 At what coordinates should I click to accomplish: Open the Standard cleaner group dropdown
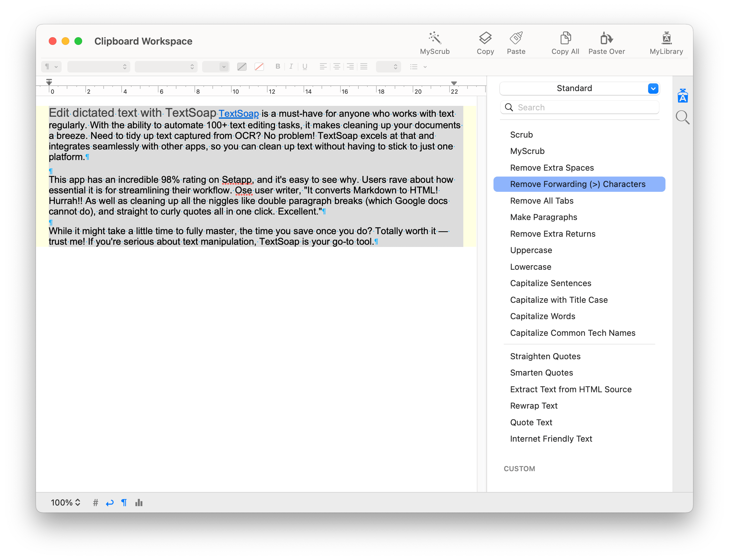click(x=653, y=88)
